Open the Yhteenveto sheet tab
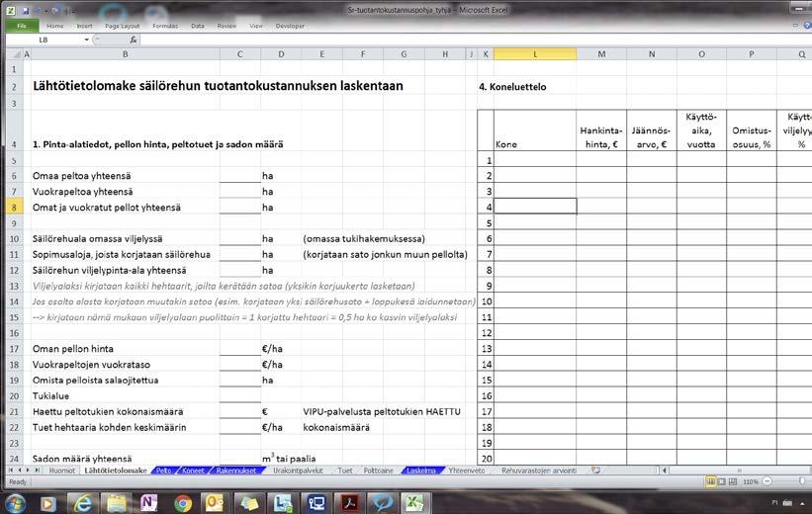Viewport: 812px width, 514px height. [x=467, y=471]
